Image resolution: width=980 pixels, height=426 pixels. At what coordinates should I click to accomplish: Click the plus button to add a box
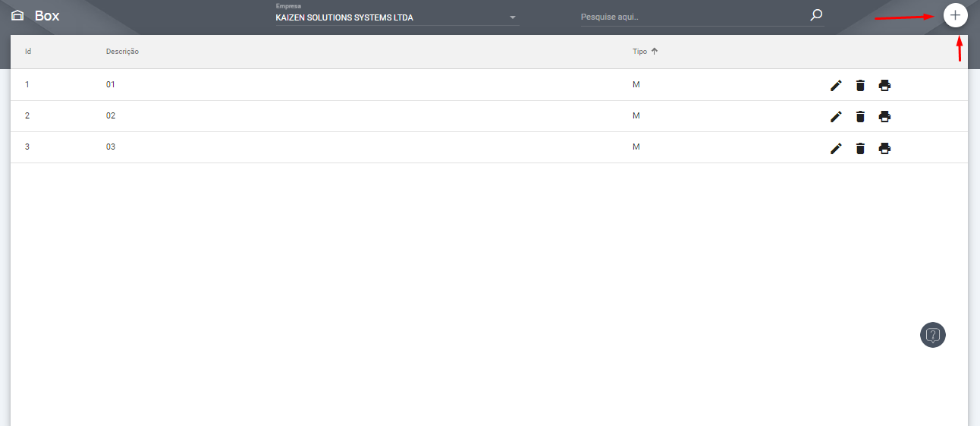[x=955, y=15]
